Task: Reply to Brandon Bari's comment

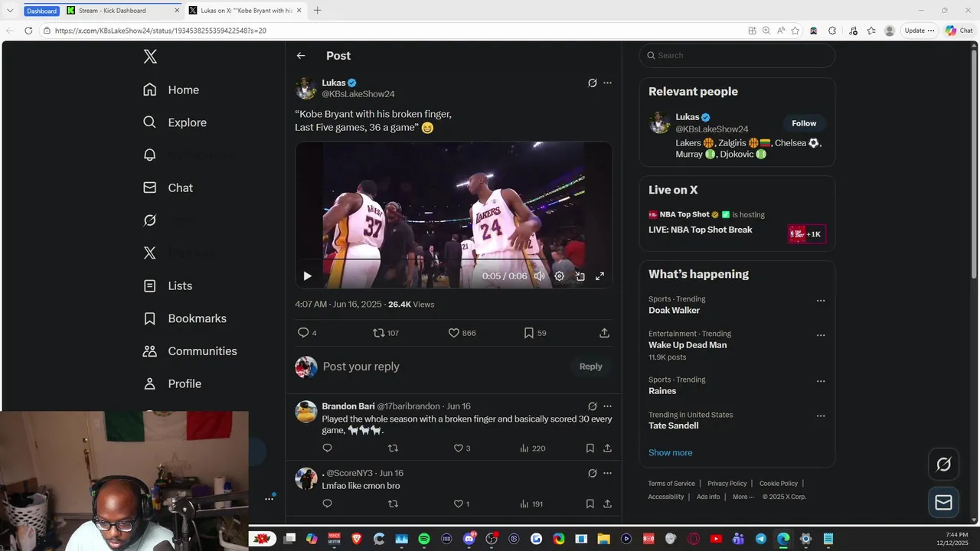Action: [x=327, y=448]
